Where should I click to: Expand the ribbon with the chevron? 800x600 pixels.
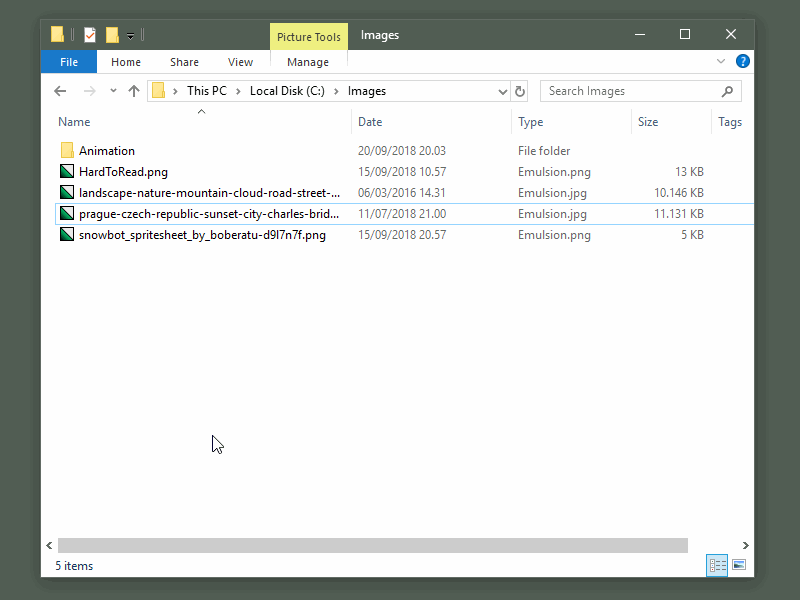(720, 61)
